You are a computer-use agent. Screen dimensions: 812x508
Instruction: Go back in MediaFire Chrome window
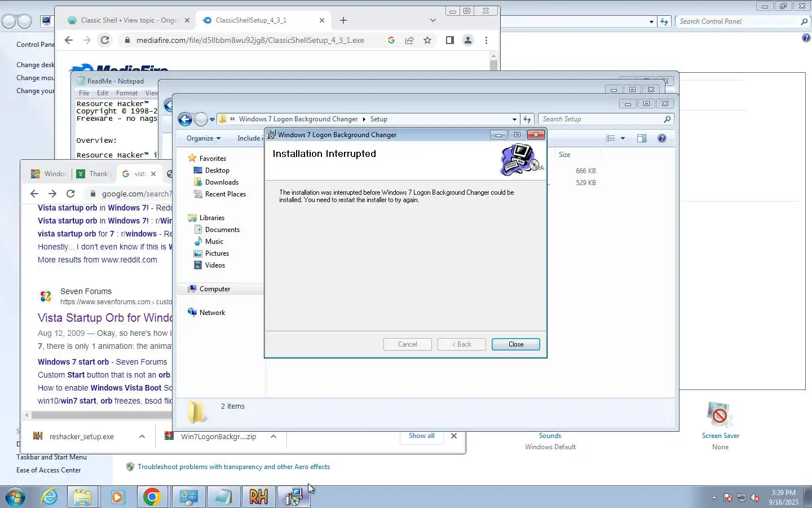click(x=69, y=40)
